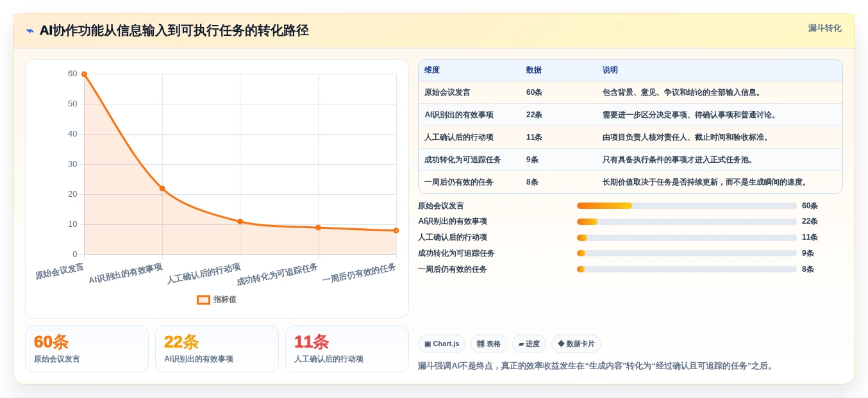Click the AI识别出的有效事项 22条 progress bar
Screen dimensions: 868x398
[x=687, y=222]
